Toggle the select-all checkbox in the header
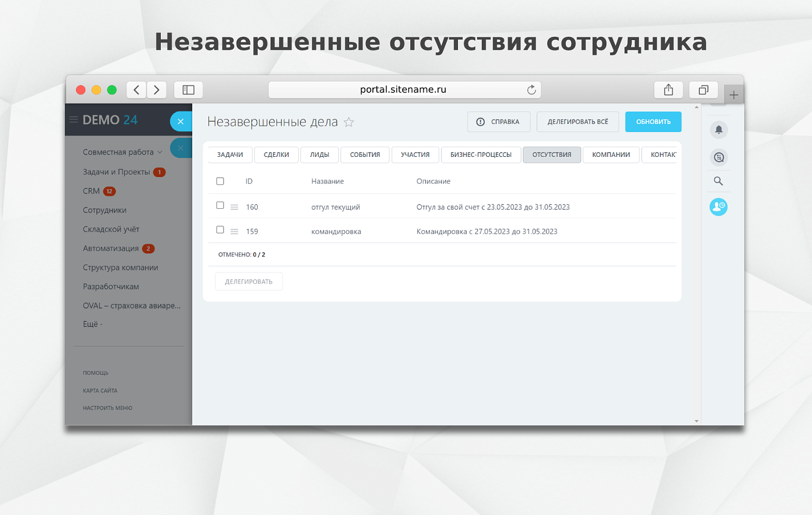The image size is (812, 515). pyautogui.click(x=220, y=181)
